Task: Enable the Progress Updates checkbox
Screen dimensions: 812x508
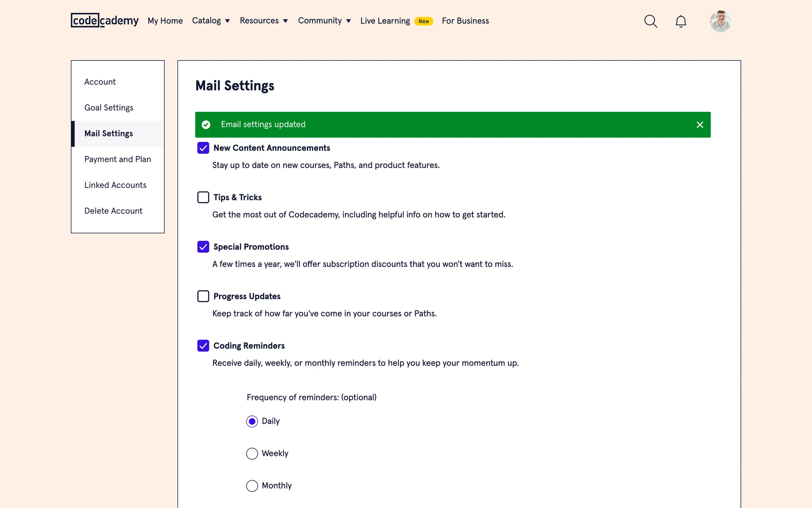Action: pyautogui.click(x=203, y=296)
